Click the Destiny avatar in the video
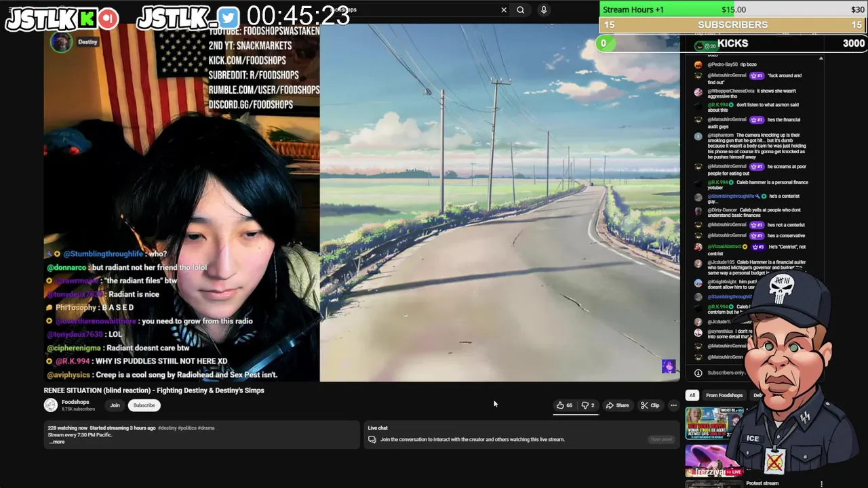The height and width of the screenshot is (488, 868). pyautogui.click(x=61, y=42)
